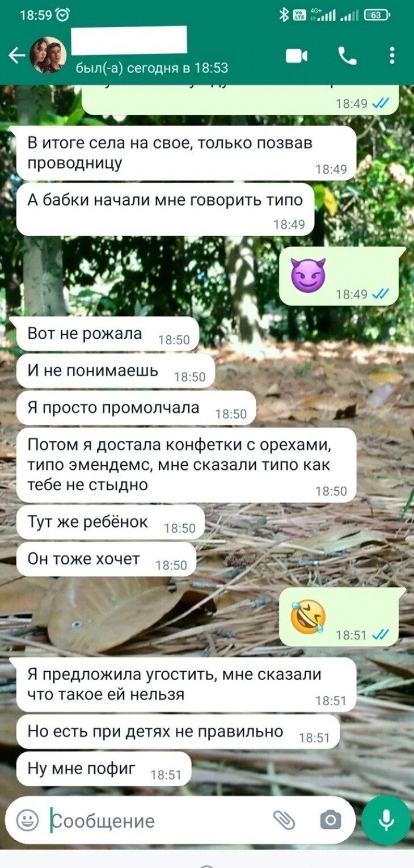Image resolution: width=414 pixels, height=868 pixels.
Task: Tap the back arrow to leave chat
Action: pos(17,55)
